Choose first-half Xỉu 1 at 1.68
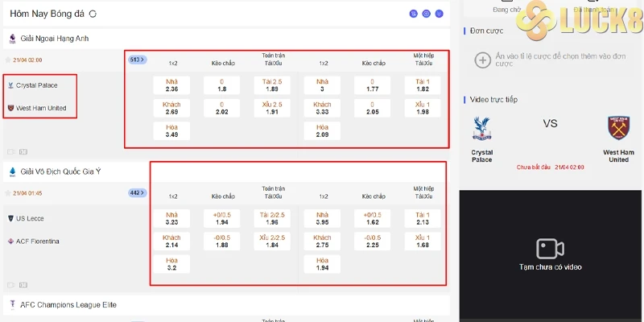 [x=423, y=241]
